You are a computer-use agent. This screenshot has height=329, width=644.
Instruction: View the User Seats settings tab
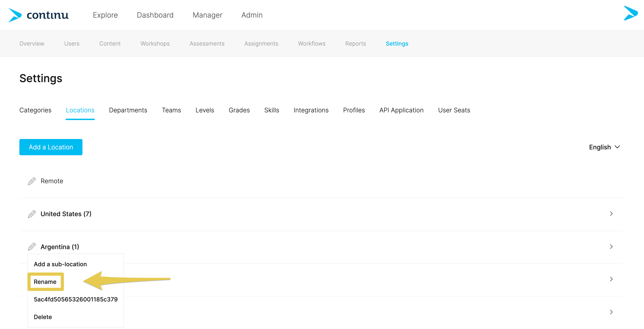point(454,110)
